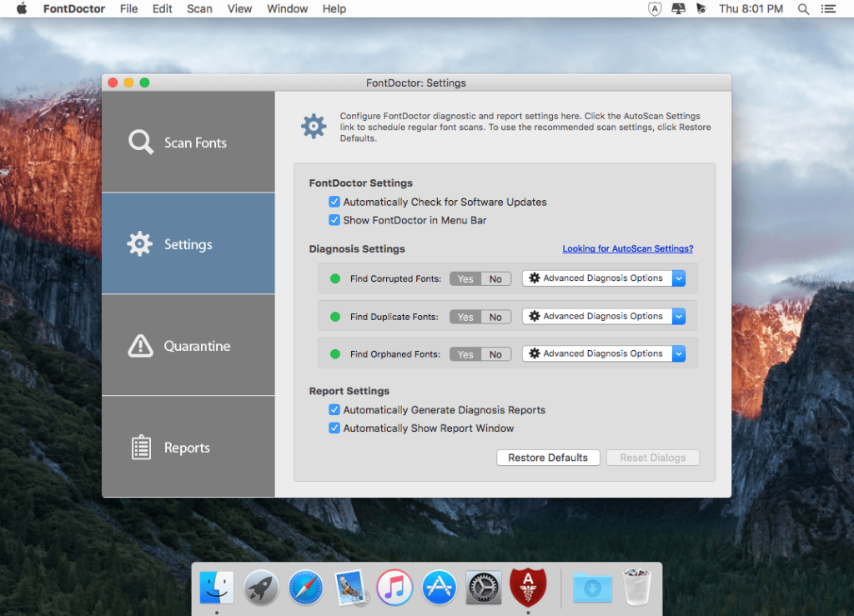Image resolution: width=854 pixels, height=616 pixels.
Task: Open Safari from the Dock
Action: click(305, 587)
